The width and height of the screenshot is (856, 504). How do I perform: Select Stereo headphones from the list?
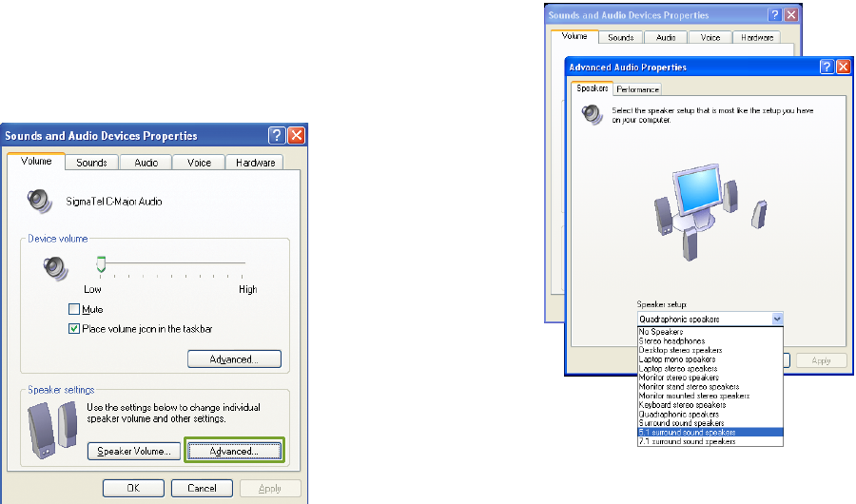tap(710, 340)
